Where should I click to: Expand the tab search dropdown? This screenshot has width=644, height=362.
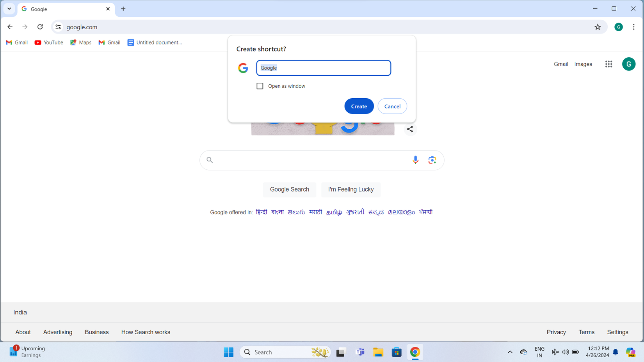tap(9, 9)
